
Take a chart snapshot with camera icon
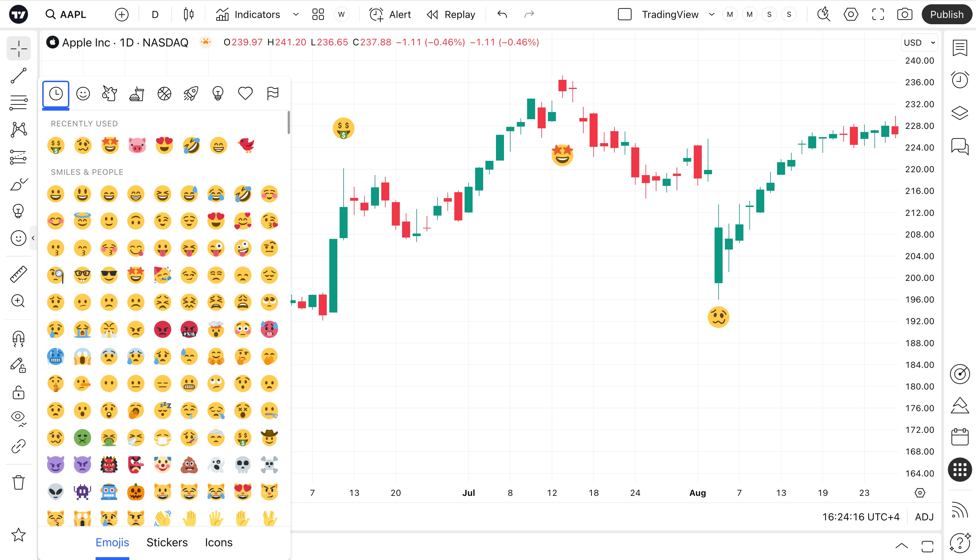[904, 15]
